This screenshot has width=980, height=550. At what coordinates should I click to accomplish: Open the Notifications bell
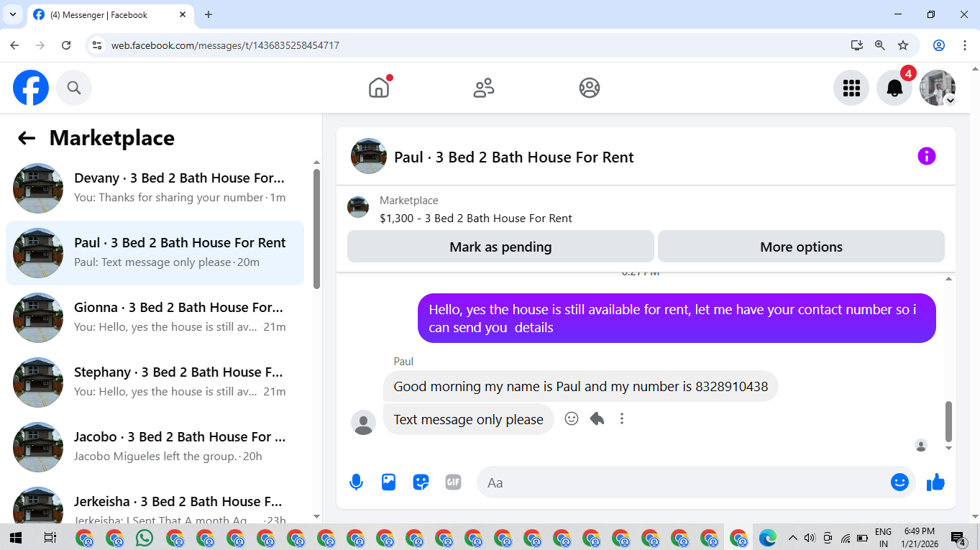(894, 88)
